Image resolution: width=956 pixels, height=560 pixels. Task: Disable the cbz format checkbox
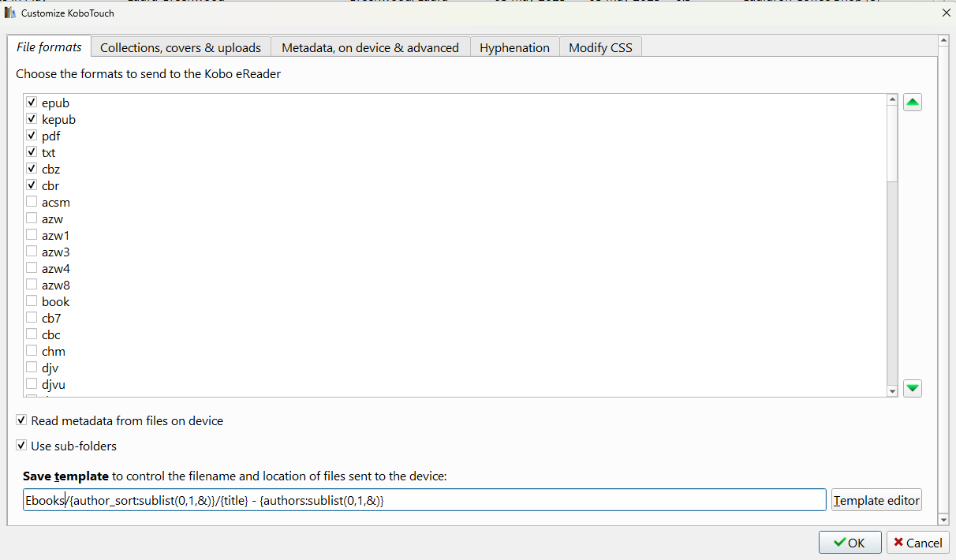[32, 169]
